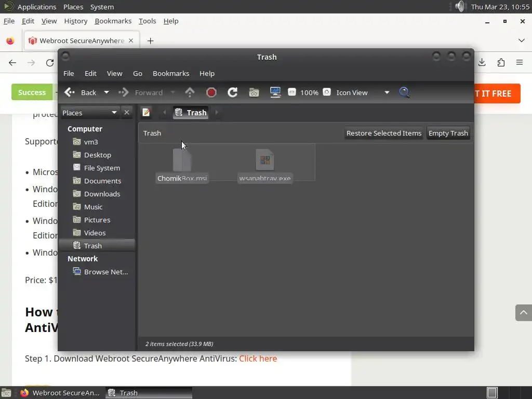Image resolution: width=532 pixels, height=399 pixels.
Task: Reset zoom by clicking 100%
Action: point(309,92)
